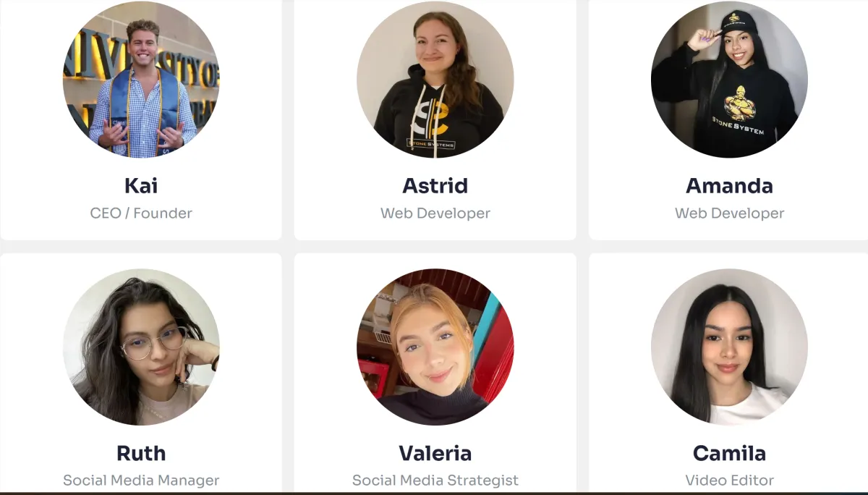Click the "Social Media Strategist" label
The width and height of the screenshot is (868, 495).
point(435,481)
